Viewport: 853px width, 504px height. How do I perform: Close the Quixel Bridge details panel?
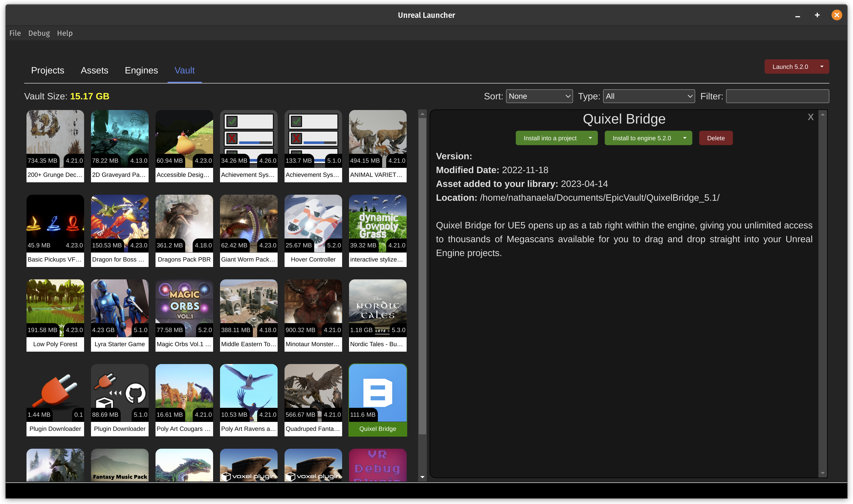click(811, 117)
